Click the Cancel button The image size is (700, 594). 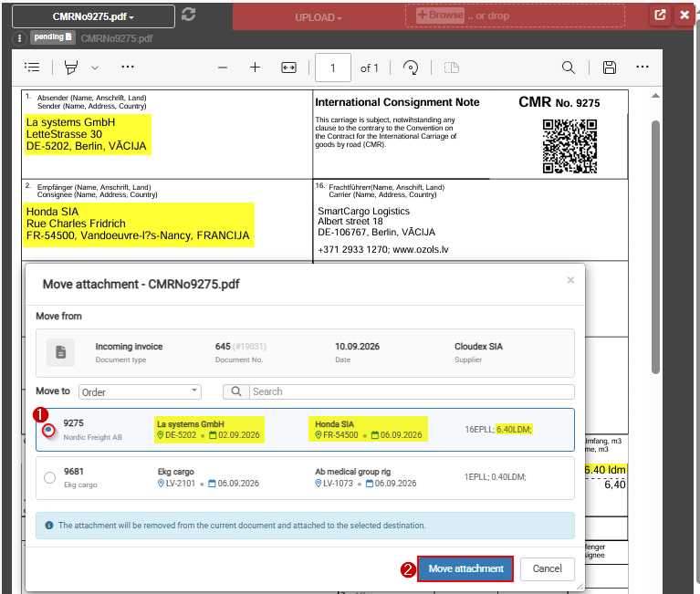547,568
